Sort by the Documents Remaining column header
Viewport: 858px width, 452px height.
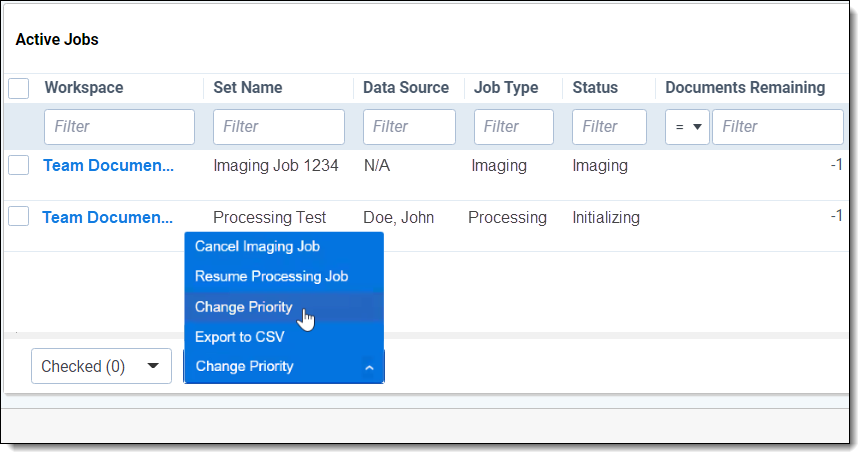click(x=745, y=88)
